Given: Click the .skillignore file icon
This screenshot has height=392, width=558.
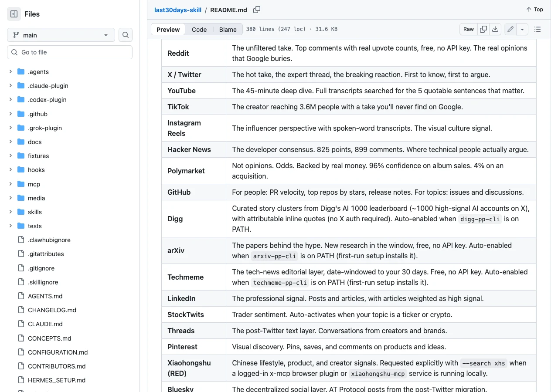Looking at the screenshot, I should (x=21, y=282).
